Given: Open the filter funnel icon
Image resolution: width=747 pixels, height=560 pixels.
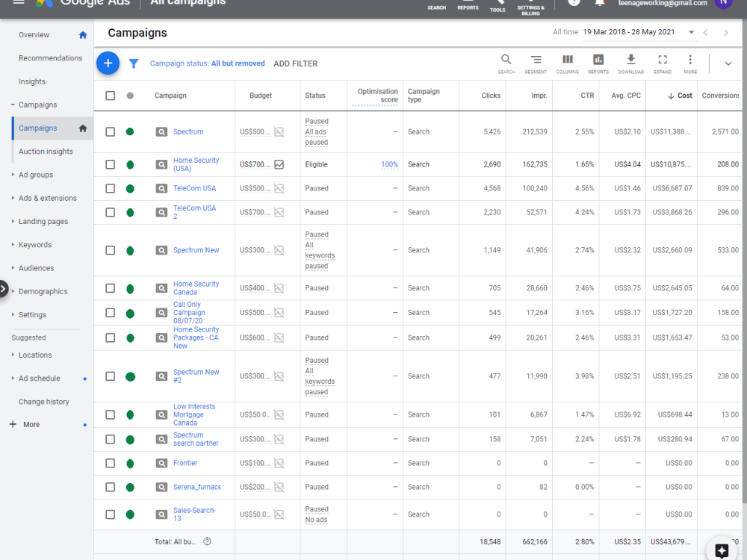Looking at the screenshot, I should point(134,63).
